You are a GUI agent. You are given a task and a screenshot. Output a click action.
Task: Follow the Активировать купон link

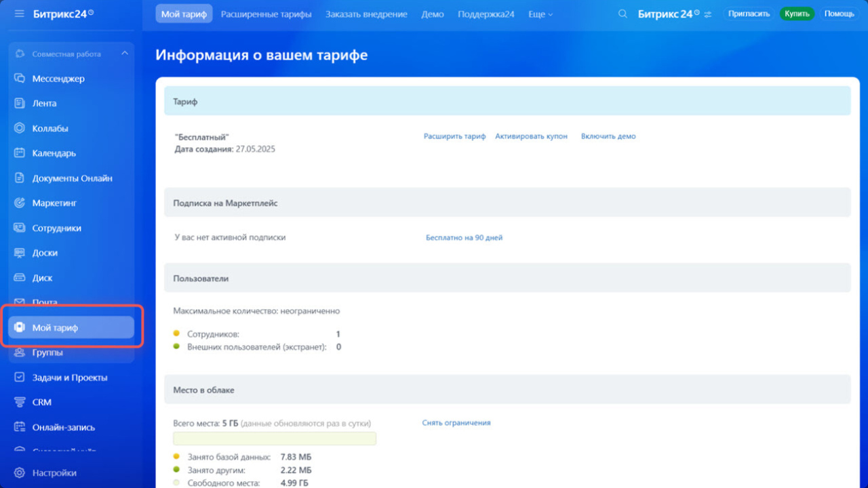(531, 136)
